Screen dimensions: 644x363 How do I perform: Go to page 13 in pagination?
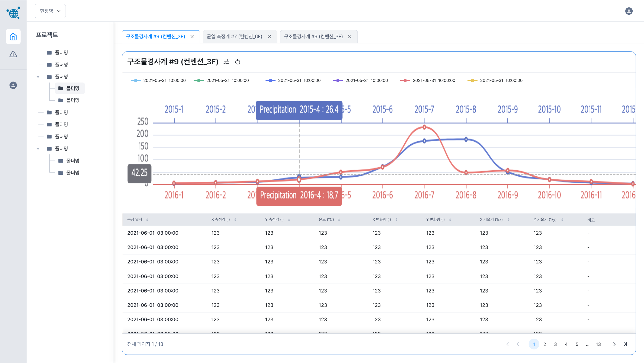(598, 344)
